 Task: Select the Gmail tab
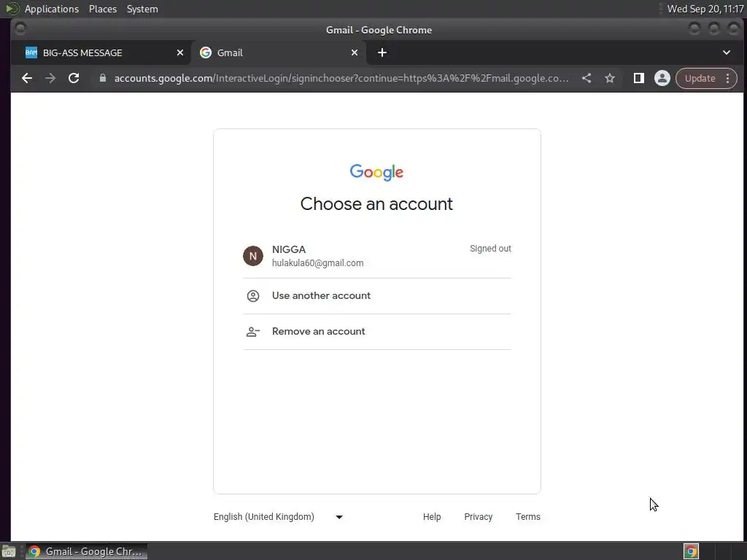pos(279,52)
